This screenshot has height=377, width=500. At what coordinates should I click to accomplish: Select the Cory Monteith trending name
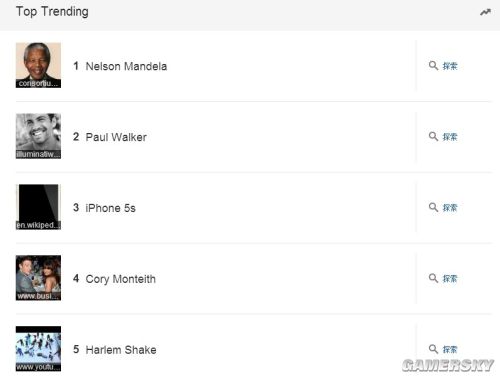[x=121, y=279]
